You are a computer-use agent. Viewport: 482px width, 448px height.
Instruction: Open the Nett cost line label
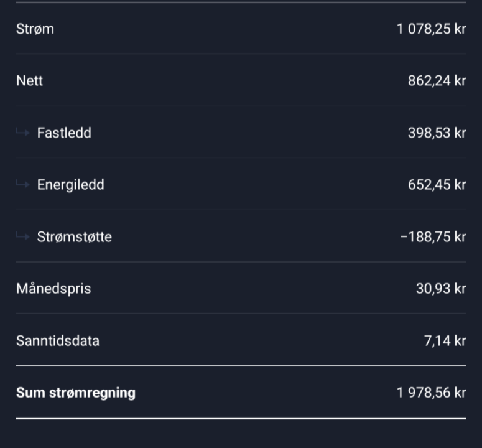pos(29,81)
